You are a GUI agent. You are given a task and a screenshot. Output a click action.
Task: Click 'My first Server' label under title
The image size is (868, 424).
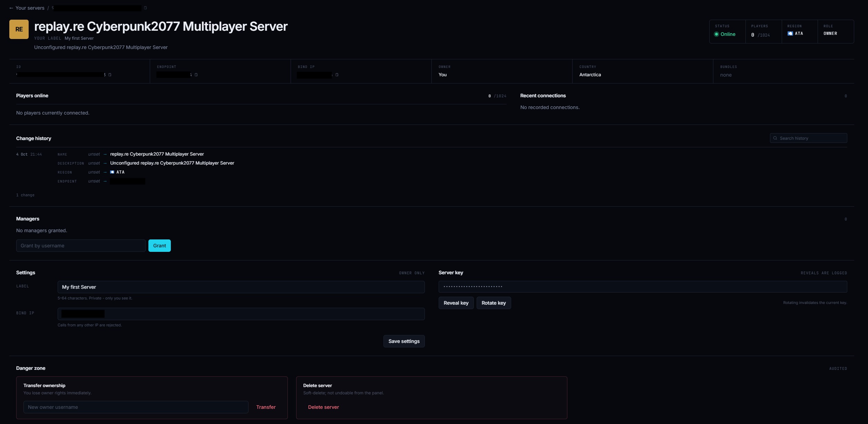[x=79, y=38]
